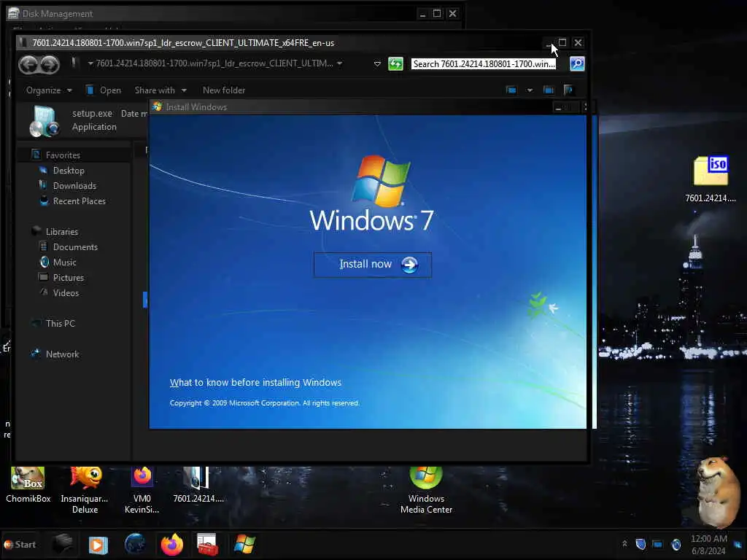
Task: Click the shield tray icon
Action: pyautogui.click(x=640, y=544)
